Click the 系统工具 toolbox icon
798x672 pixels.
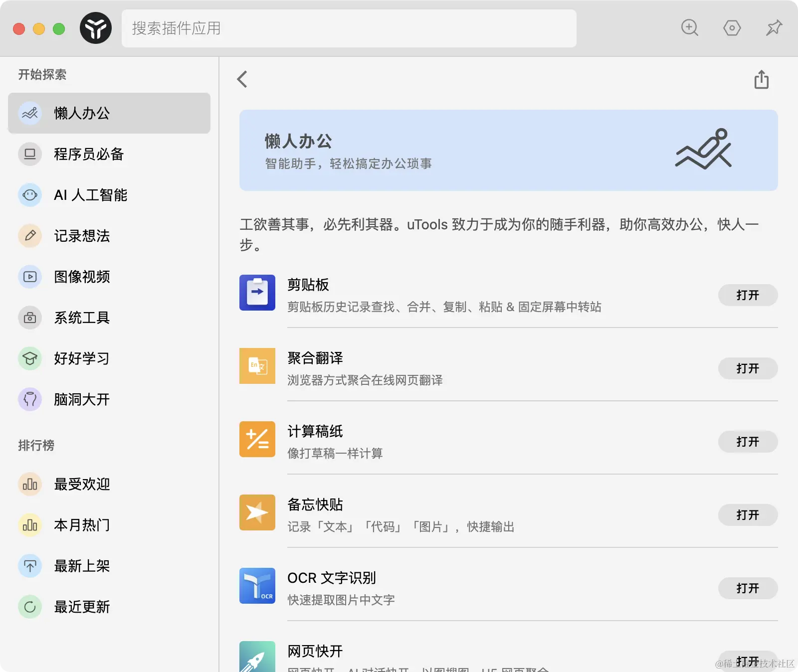(30, 318)
